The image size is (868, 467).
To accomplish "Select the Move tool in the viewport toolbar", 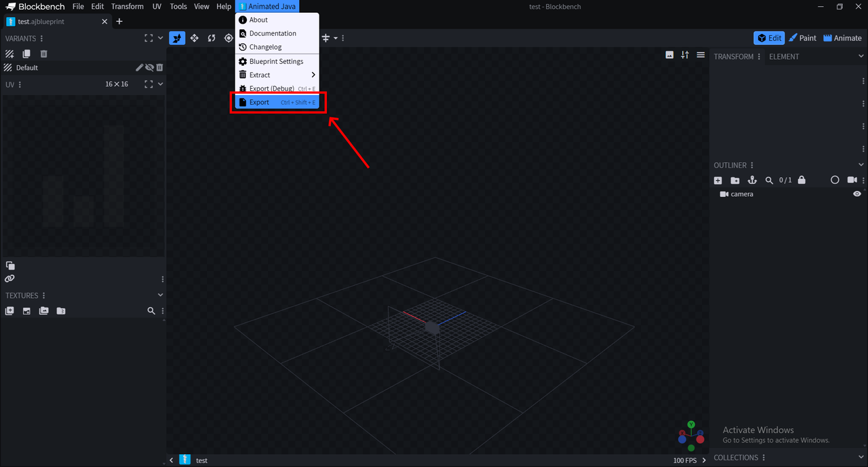I will pos(177,38).
